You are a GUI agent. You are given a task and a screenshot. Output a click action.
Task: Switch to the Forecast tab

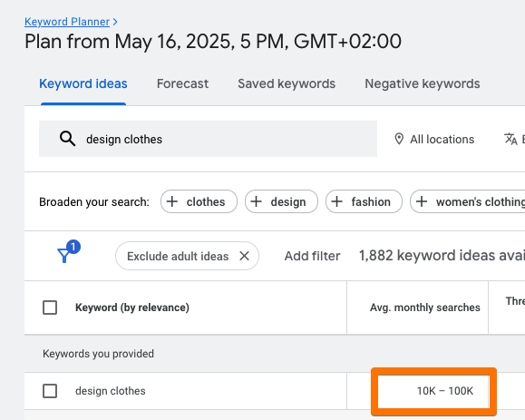coord(182,83)
